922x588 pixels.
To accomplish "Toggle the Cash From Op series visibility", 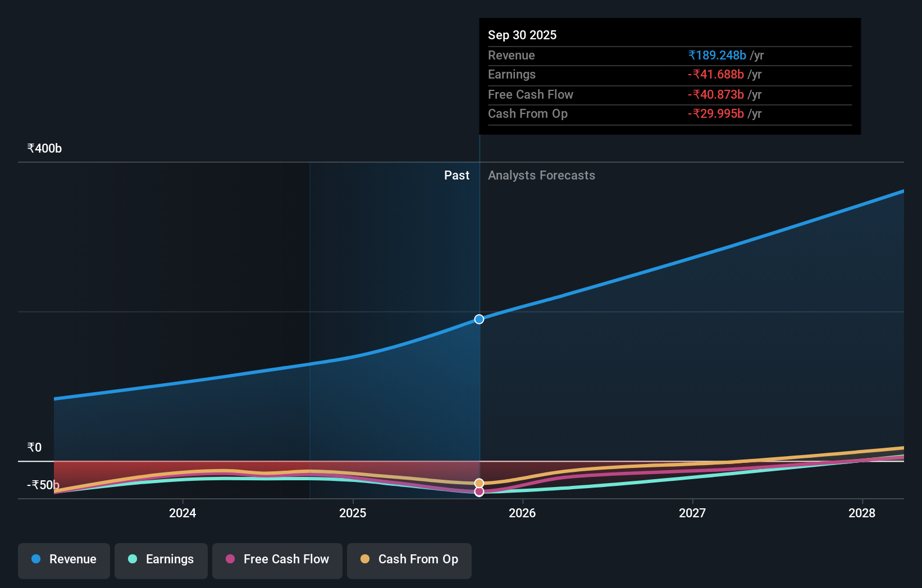I will [409, 561].
